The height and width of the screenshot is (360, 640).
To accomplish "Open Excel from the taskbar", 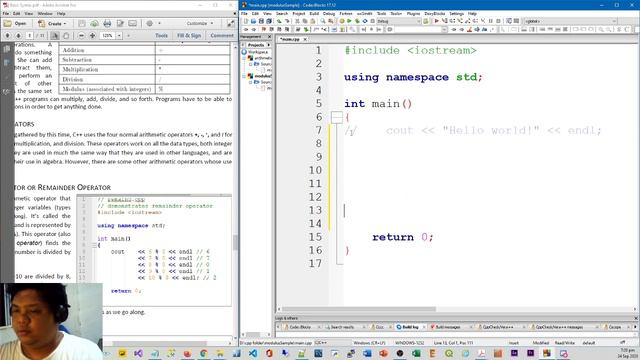I will click(416, 353).
